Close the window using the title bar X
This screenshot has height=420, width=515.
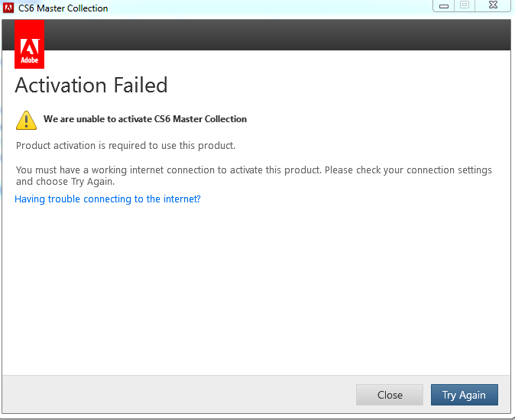(x=494, y=6)
